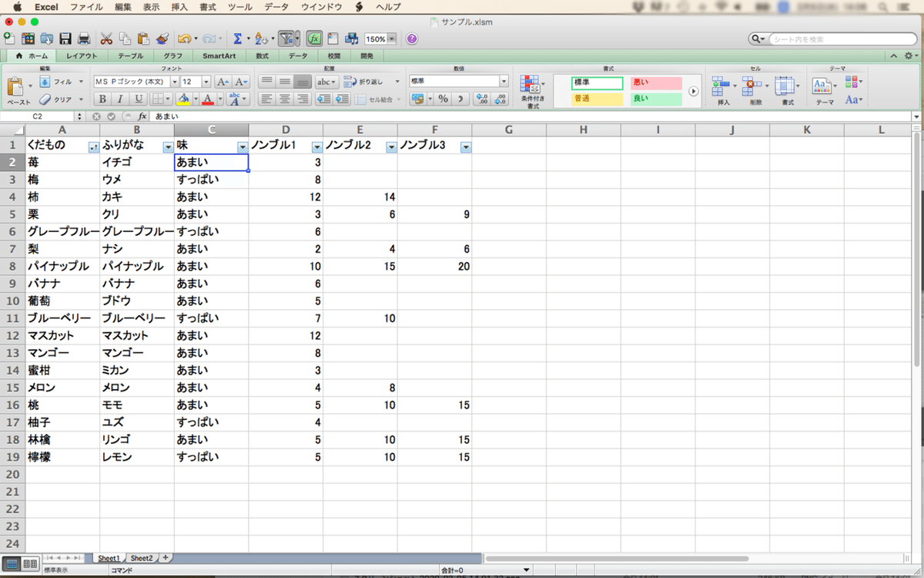Switch to the レイアウト tab
This screenshot has height=578, width=924.
tap(82, 56)
